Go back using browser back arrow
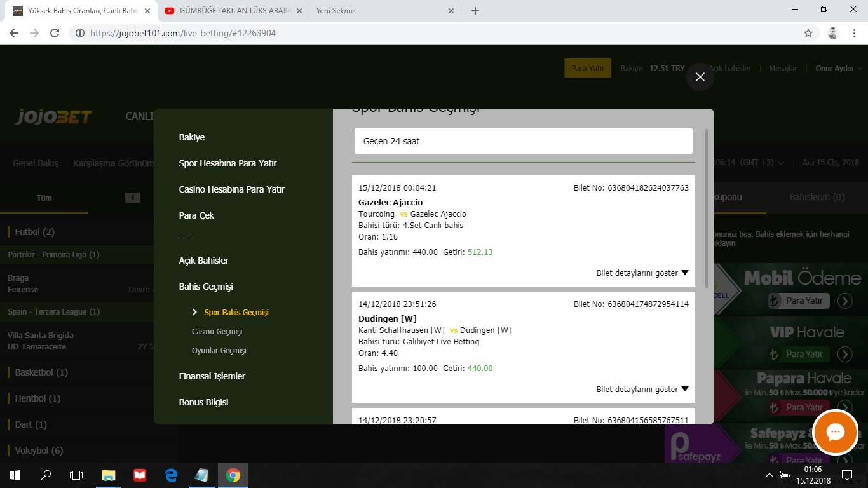The image size is (868, 488). click(x=14, y=33)
